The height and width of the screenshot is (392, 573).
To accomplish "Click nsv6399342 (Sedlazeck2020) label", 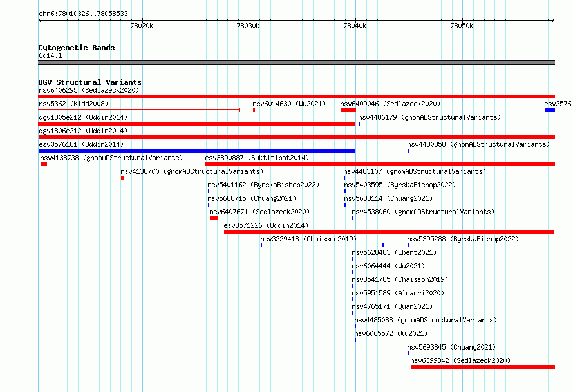I will point(460,360).
